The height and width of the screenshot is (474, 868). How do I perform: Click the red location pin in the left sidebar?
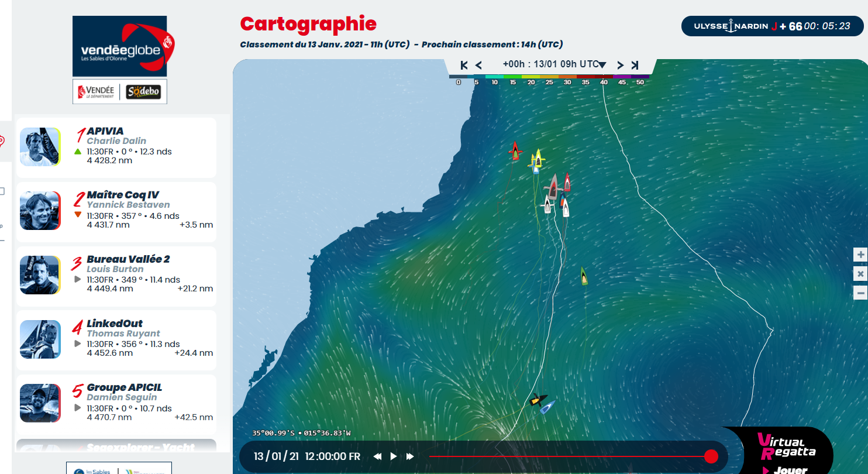pyautogui.click(x=2, y=141)
